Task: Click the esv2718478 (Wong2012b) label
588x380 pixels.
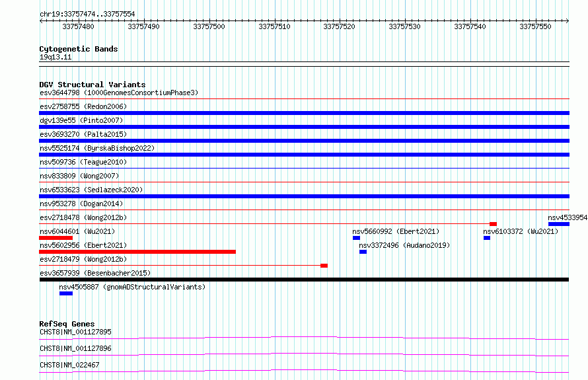Action: (x=83, y=217)
